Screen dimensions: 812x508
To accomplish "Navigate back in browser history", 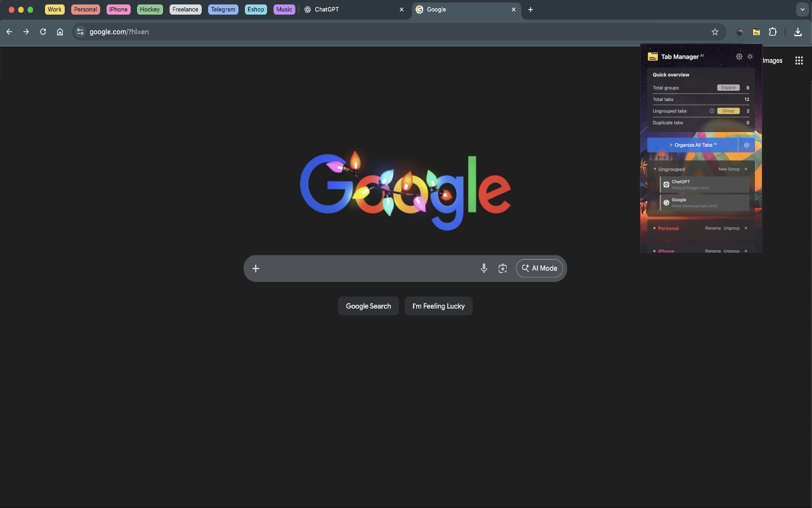I will 9,32.
